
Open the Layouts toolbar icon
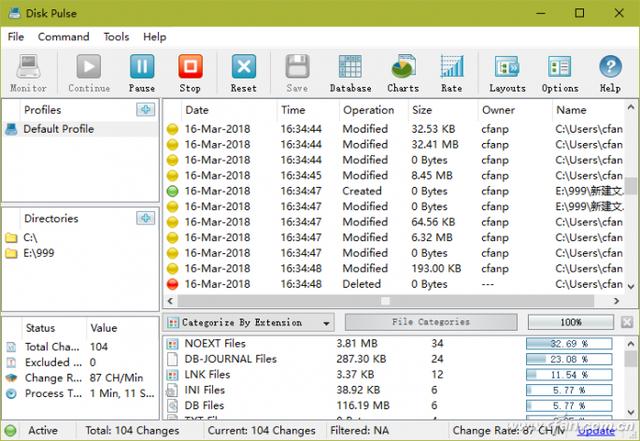(507, 67)
